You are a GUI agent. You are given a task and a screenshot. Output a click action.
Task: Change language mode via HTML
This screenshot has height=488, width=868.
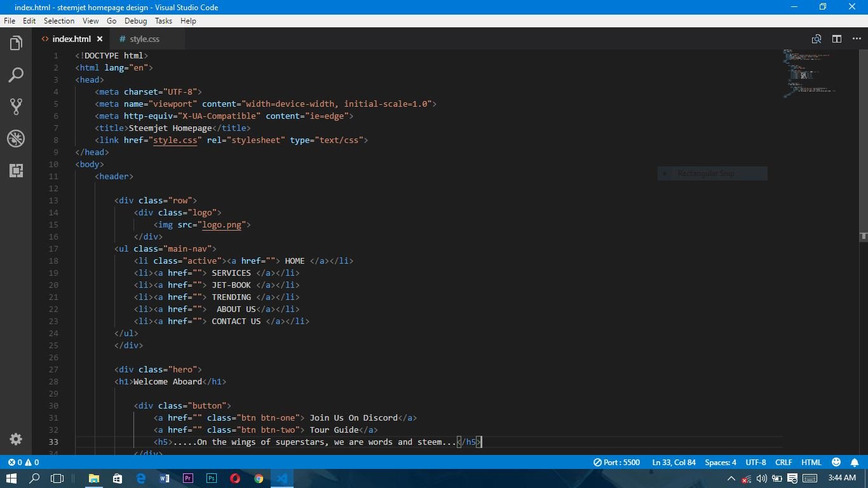(x=811, y=463)
